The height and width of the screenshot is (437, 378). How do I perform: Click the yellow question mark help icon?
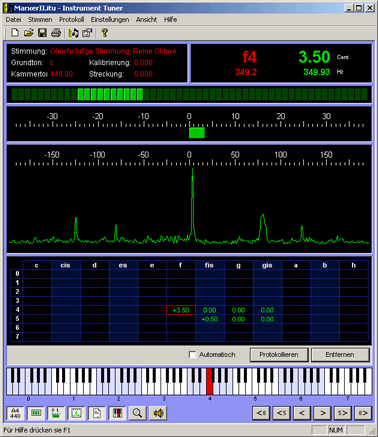(x=104, y=33)
